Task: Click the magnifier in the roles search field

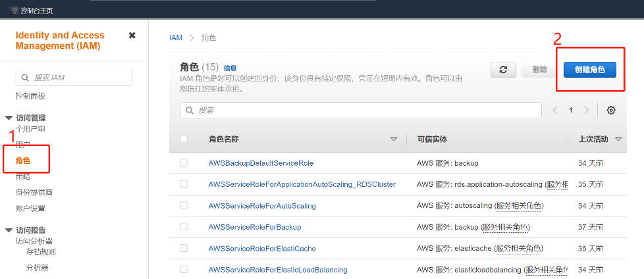Action: (190, 110)
